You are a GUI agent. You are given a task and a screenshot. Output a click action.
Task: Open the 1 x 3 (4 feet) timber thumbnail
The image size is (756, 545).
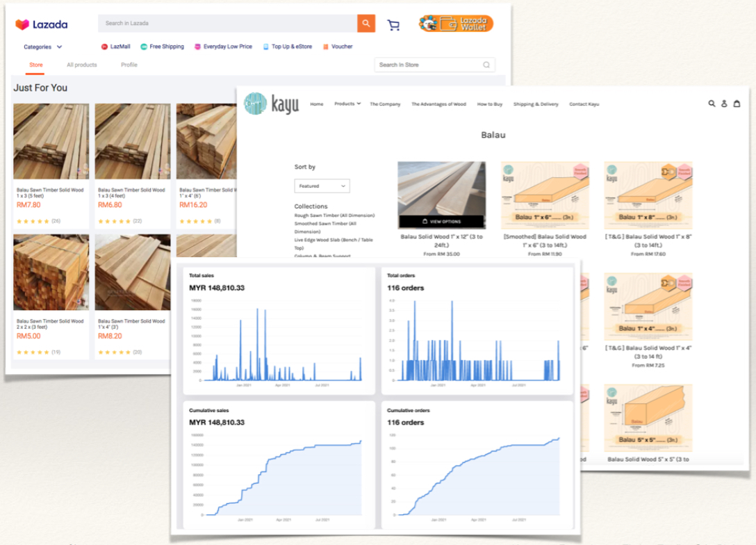coord(133,141)
